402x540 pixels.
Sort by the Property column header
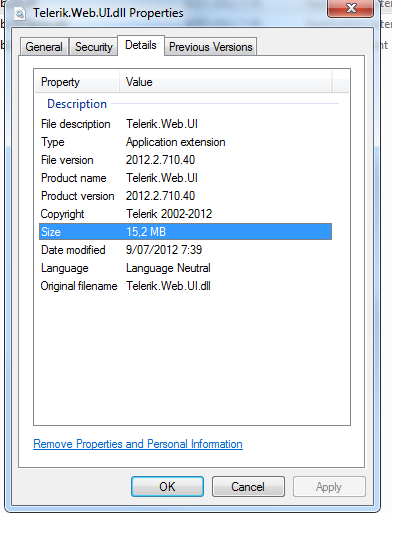(77, 82)
